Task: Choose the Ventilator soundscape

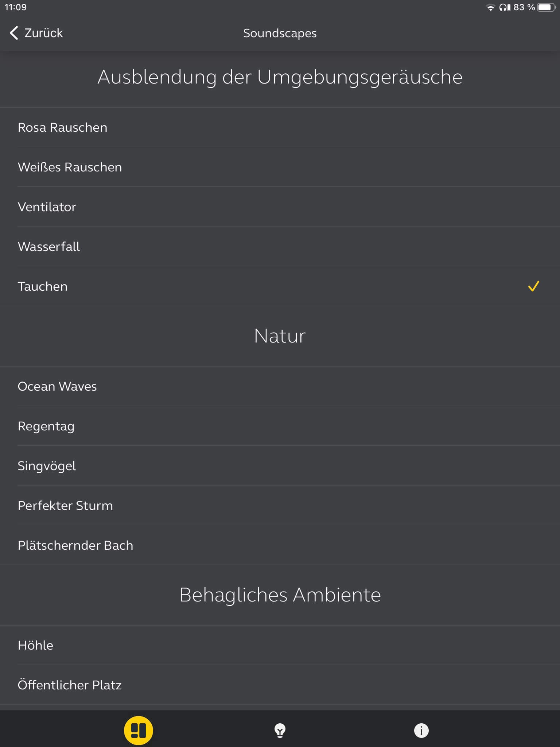Action: [47, 207]
